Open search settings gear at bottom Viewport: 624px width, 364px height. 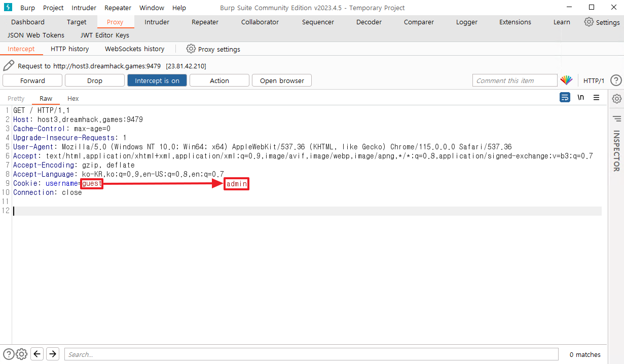pos(21,354)
